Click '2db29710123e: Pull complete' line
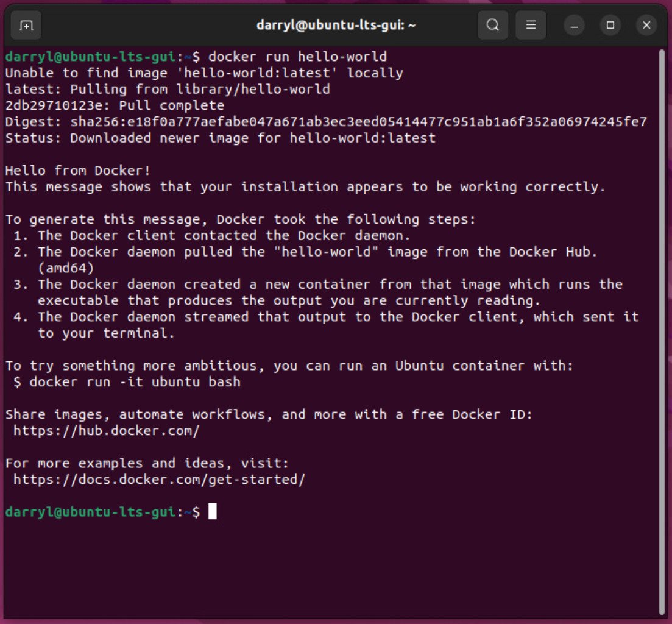The height and width of the screenshot is (624, 672). tap(115, 105)
